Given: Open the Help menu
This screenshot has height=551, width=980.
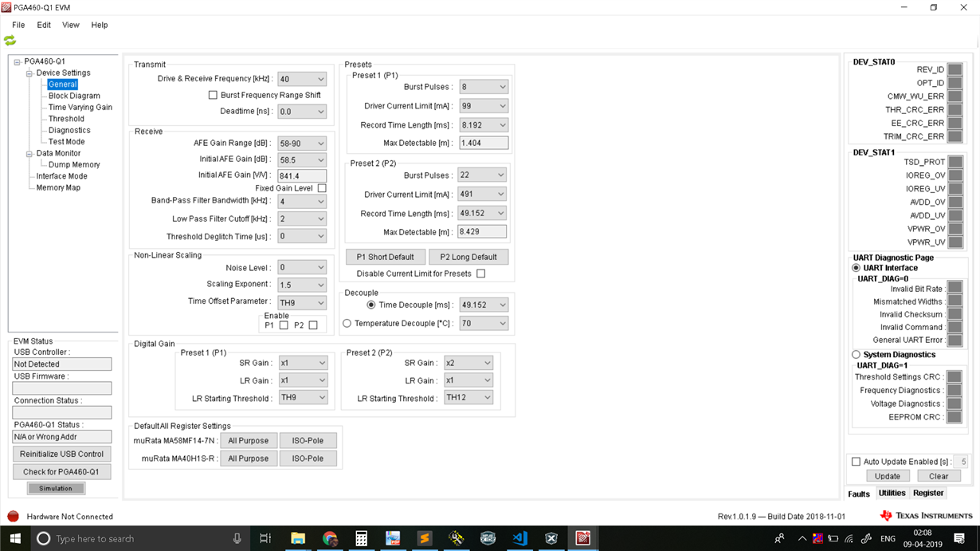Looking at the screenshot, I should [100, 25].
